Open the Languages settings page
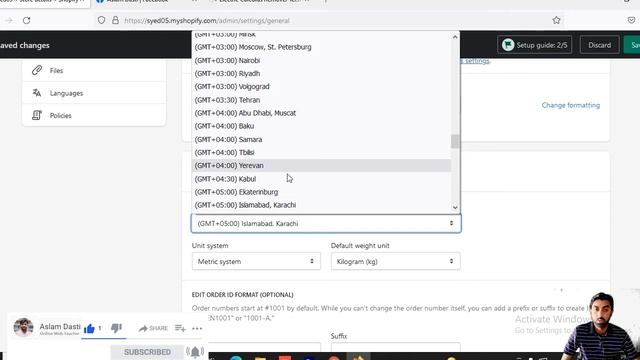 [x=94, y=93]
